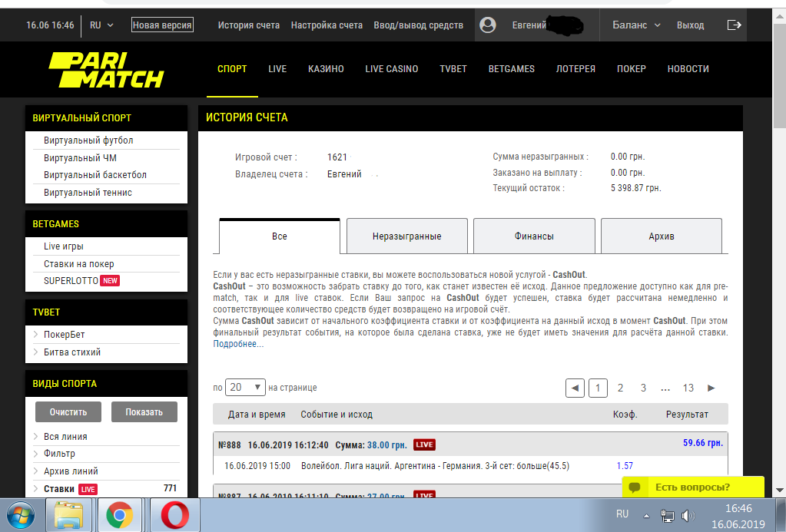Click the Очистить button

(x=68, y=411)
